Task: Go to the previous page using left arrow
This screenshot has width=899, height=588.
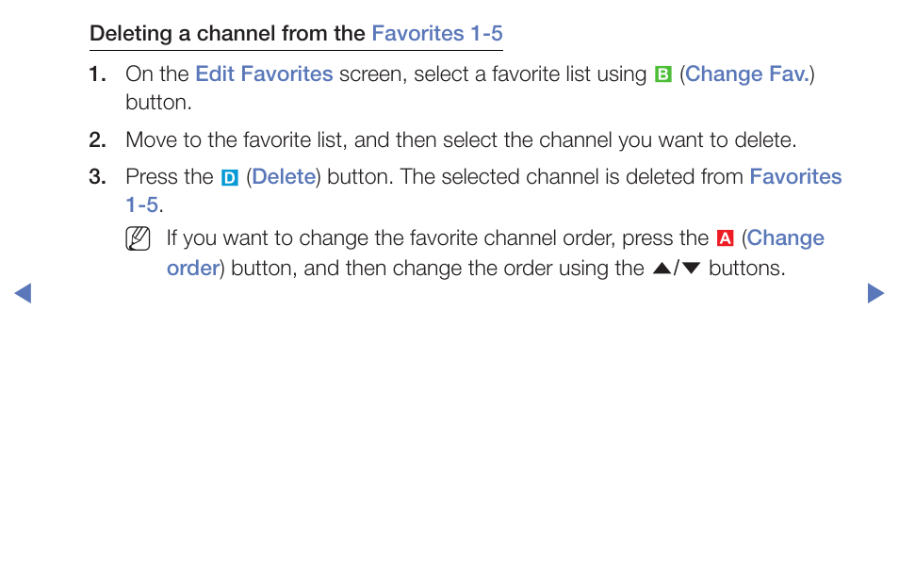Action: 23,293
